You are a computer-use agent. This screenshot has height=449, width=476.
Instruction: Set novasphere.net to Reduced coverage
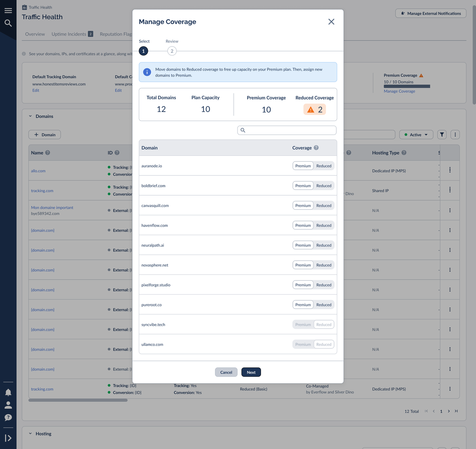[x=324, y=265]
